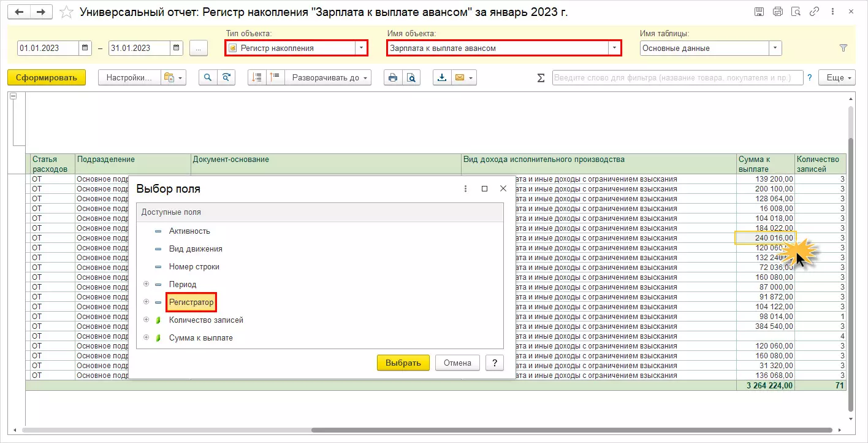868x443 pixels.
Task: Click the blue question mark help icon
Action: (x=810, y=78)
